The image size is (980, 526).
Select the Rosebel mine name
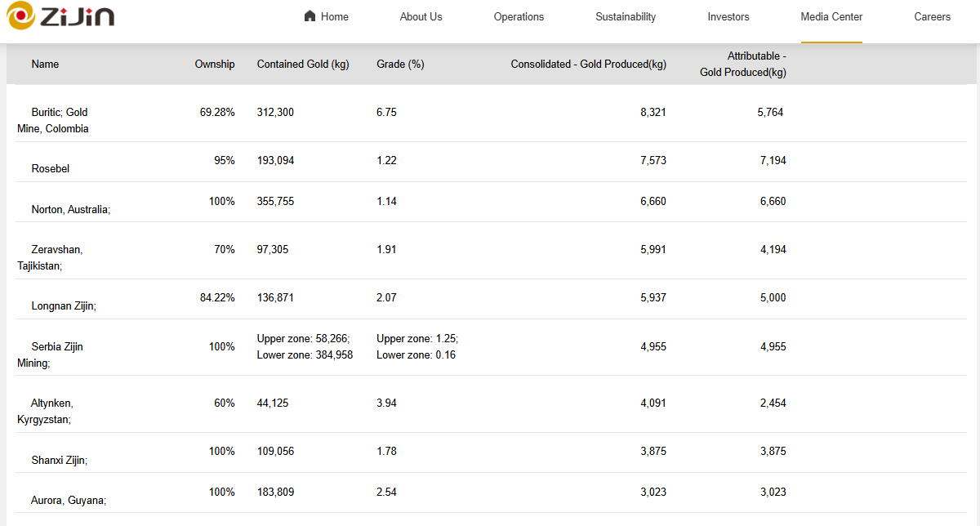coord(51,168)
